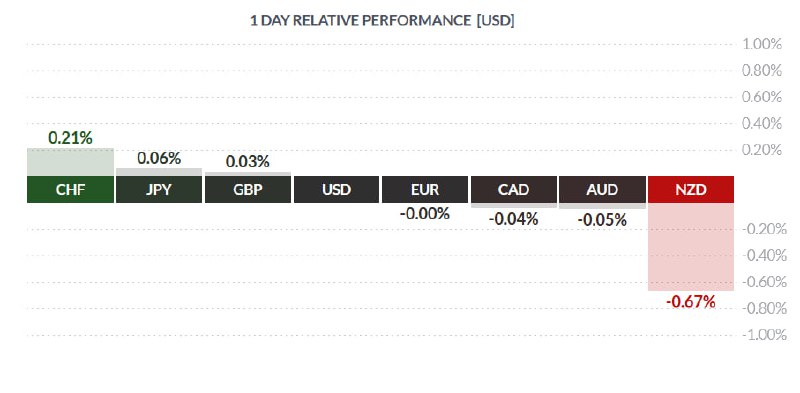The height and width of the screenshot is (393, 800).
Task: Click the -1.00% axis label
Action: 764,335
